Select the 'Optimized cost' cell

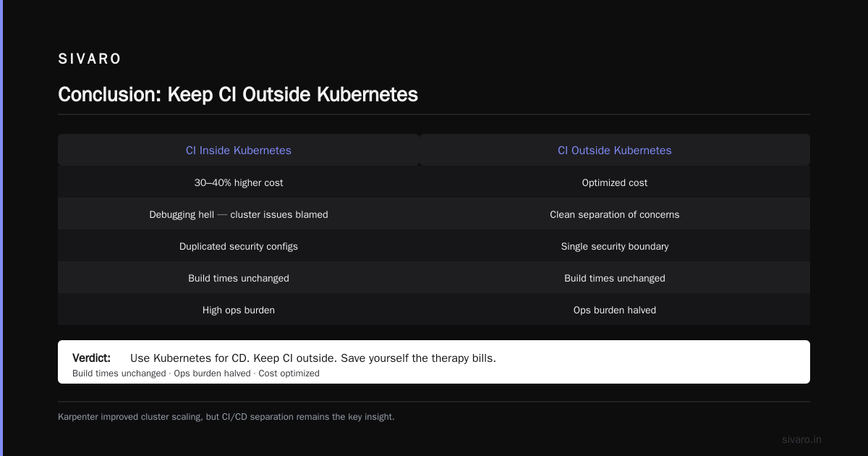click(615, 182)
